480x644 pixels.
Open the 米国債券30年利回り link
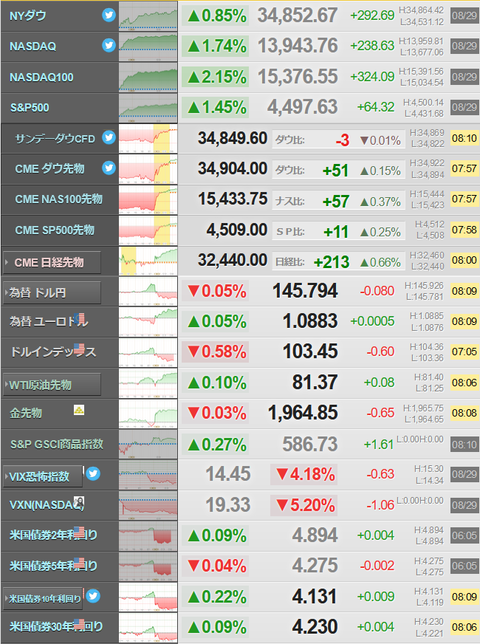tap(56, 627)
